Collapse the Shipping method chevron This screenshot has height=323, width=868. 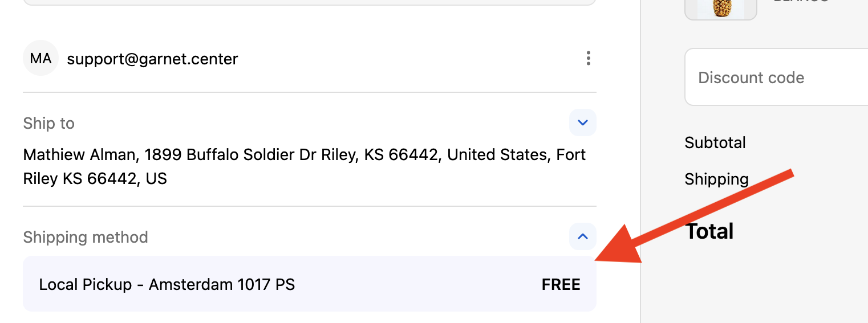tap(582, 236)
